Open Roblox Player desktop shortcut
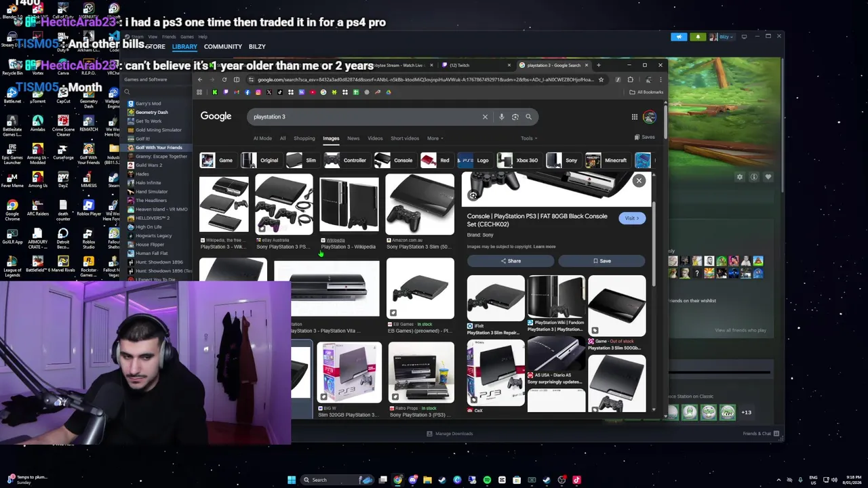Screen dimensions: 868x488 88,209
